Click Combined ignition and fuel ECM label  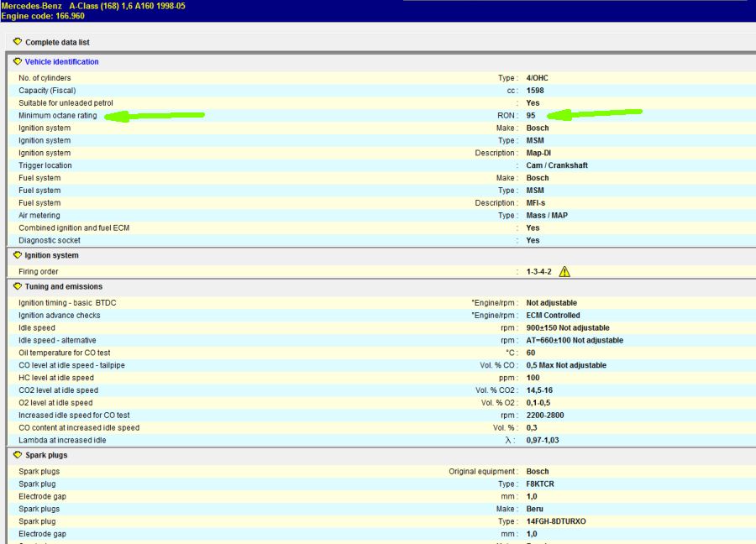tap(74, 228)
